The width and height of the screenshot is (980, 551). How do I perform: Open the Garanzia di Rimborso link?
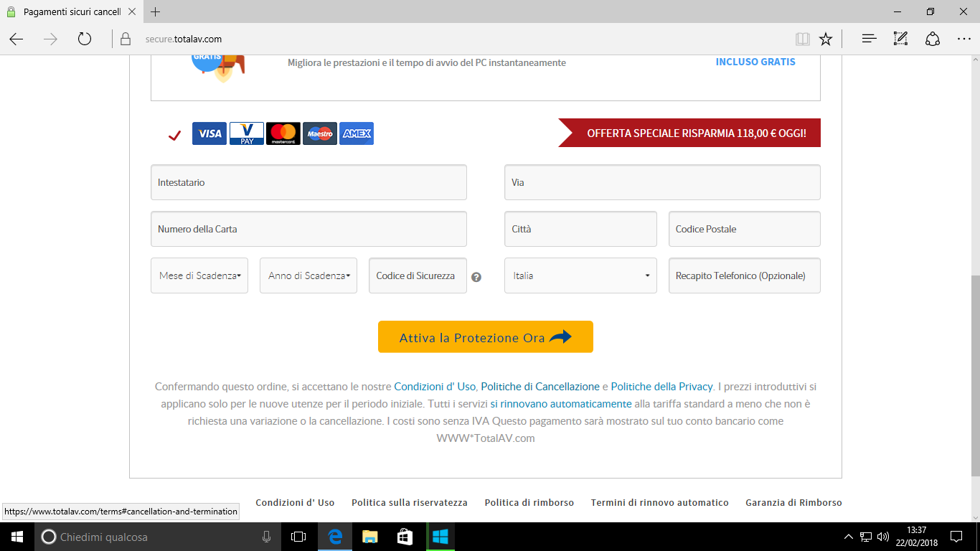pos(793,502)
